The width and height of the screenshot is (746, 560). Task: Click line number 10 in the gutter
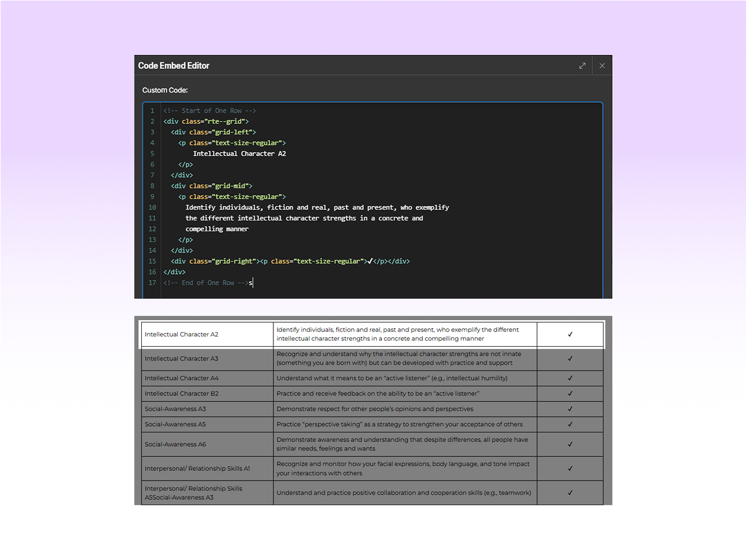(x=152, y=208)
